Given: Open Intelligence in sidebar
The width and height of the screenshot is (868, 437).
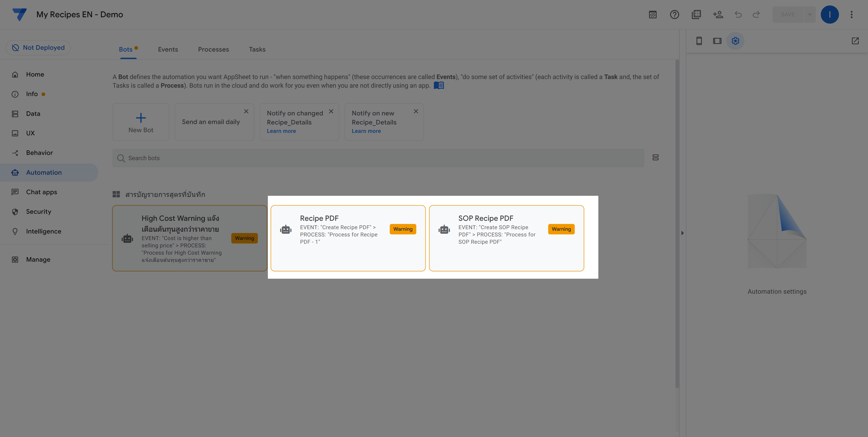Looking at the screenshot, I should coord(49,231).
